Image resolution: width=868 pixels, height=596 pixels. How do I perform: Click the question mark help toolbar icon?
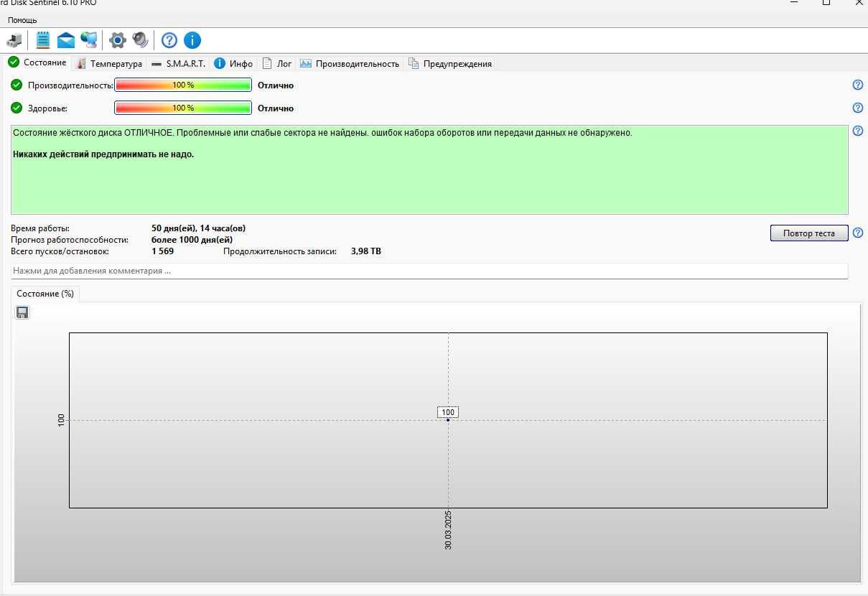169,39
